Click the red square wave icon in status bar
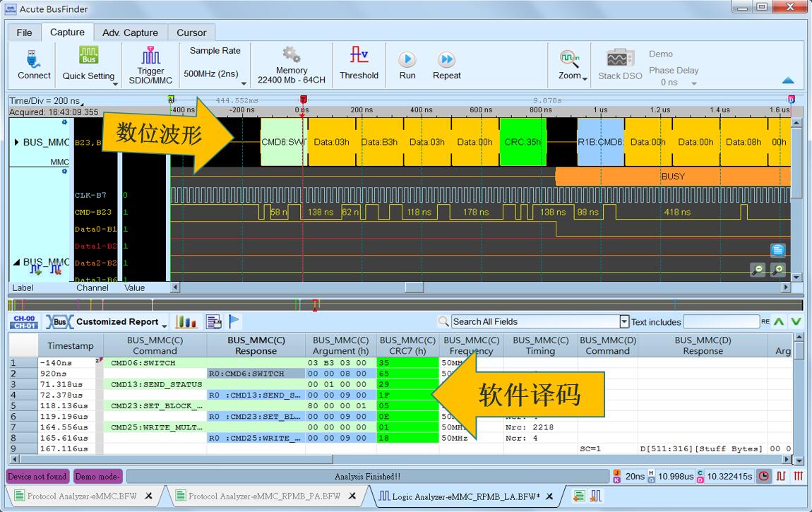This screenshot has height=512, width=812. [781, 476]
